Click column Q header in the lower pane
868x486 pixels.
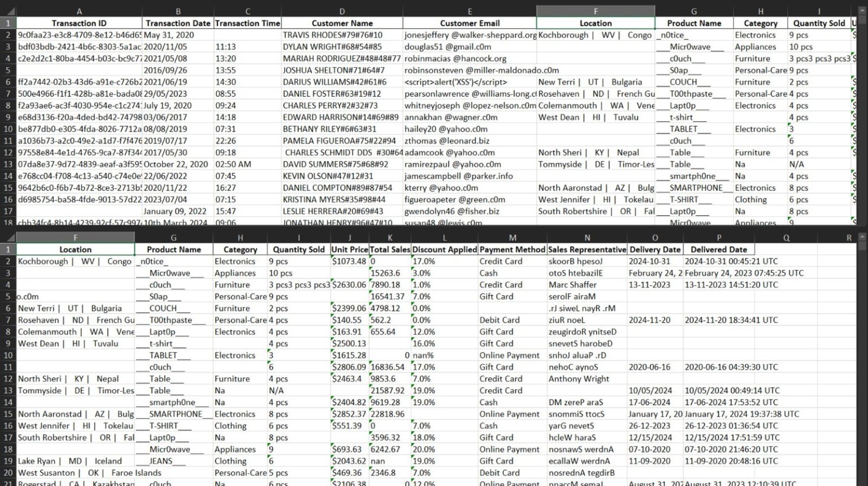click(x=785, y=237)
